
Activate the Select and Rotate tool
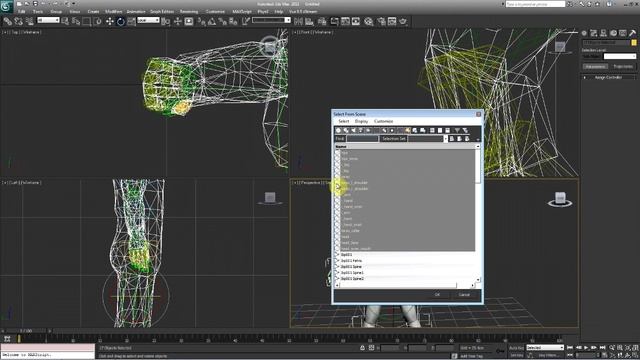point(120,21)
